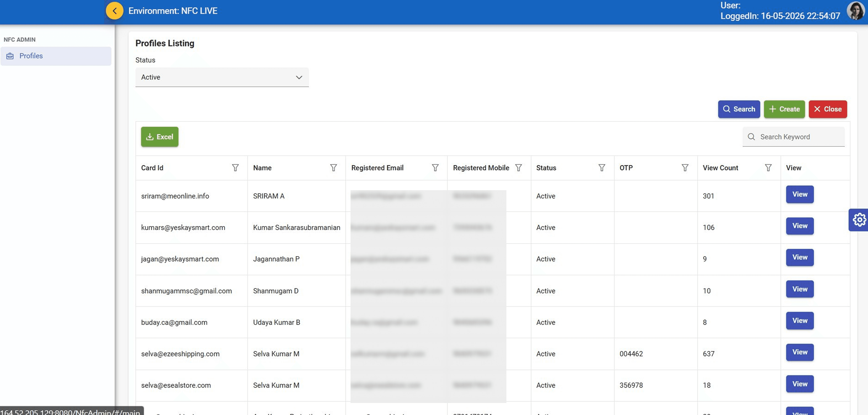Select the jagan@yeskaysmart.com card id
The height and width of the screenshot is (415, 868).
pyautogui.click(x=180, y=259)
